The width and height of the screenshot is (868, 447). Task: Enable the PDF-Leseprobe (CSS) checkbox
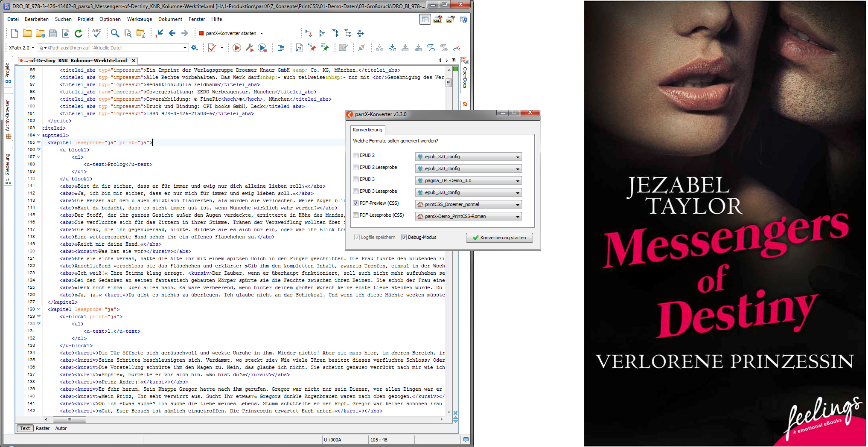tap(356, 215)
